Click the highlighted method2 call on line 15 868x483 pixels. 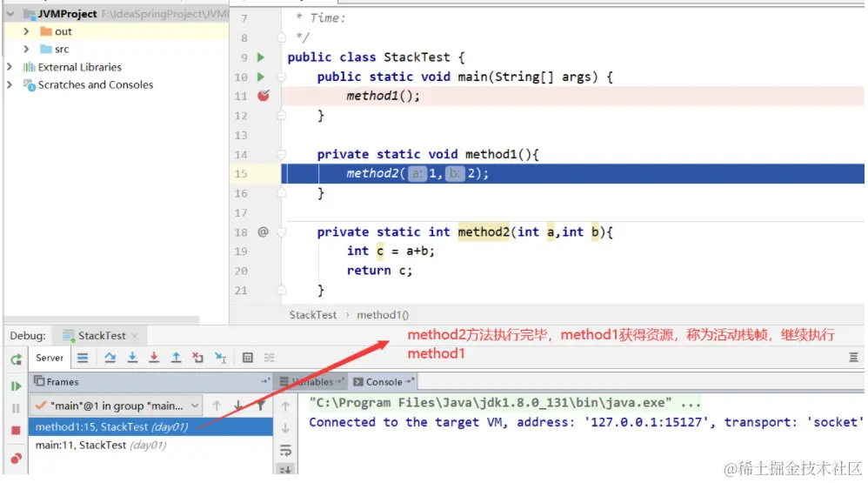417,173
